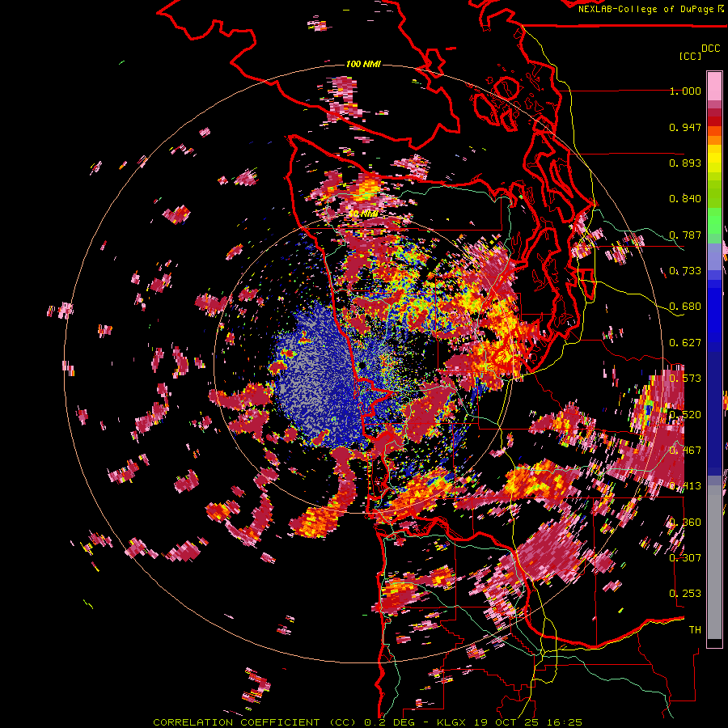Select the 0.947 legend value

[x=685, y=127]
